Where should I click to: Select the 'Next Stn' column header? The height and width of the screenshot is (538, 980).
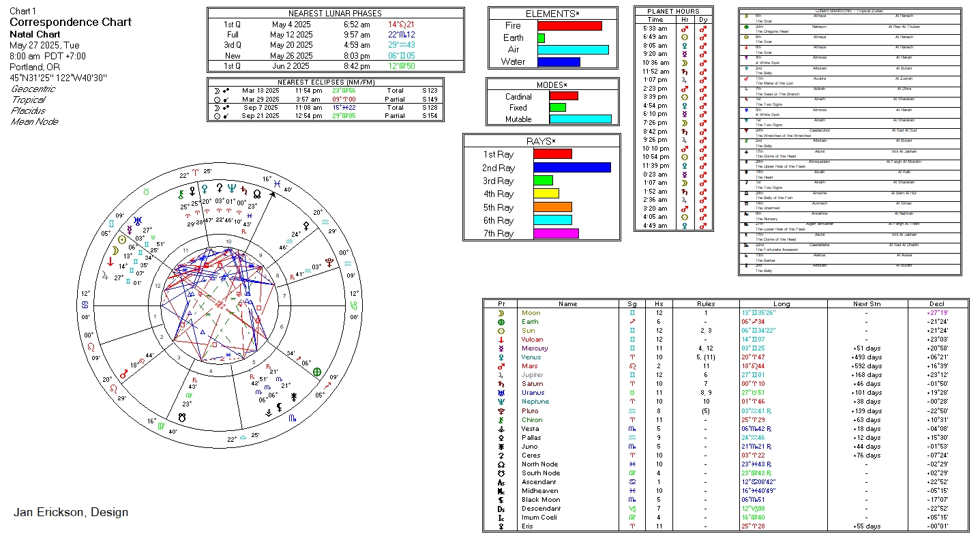click(x=865, y=304)
